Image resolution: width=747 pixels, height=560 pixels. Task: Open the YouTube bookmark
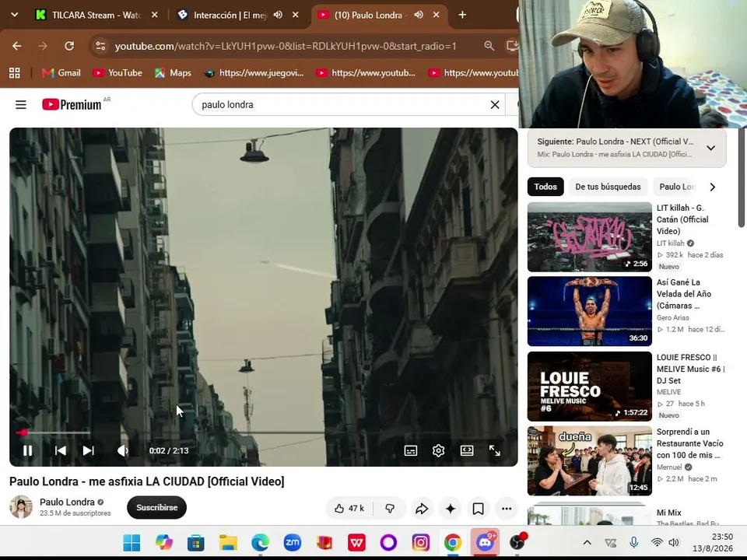pyautogui.click(x=117, y=73)
